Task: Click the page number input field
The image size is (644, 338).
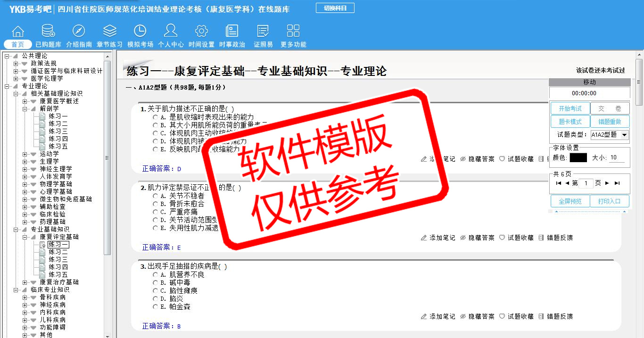Action: click(586, 183)
